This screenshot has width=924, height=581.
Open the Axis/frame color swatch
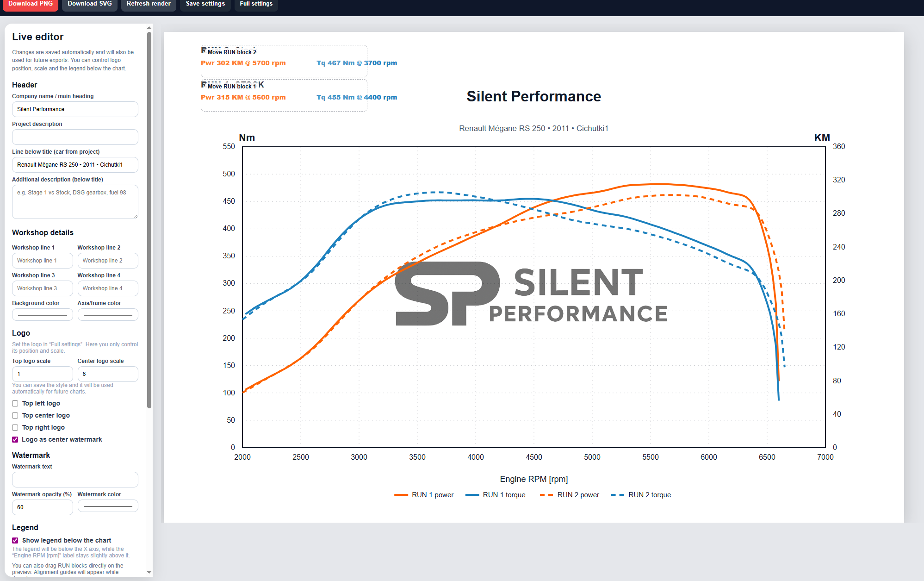click(108, 315)
